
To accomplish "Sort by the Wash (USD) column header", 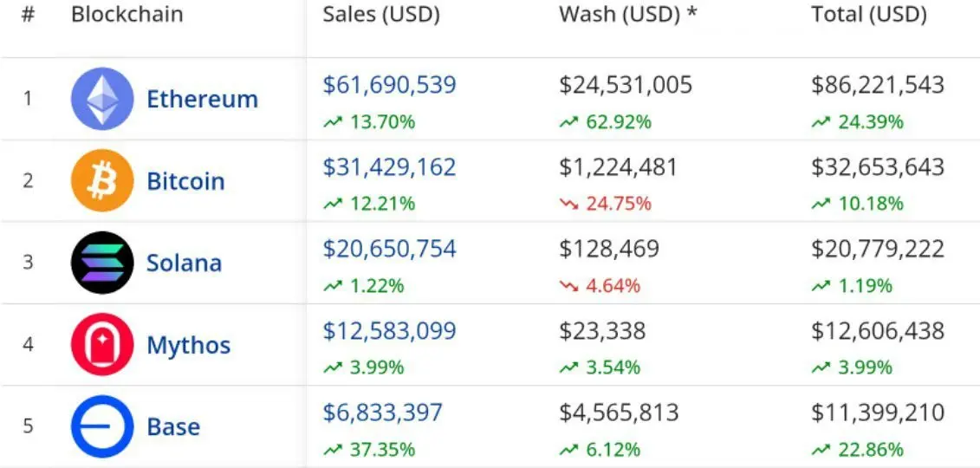I will pyautogui.click(x=627, y=15).
